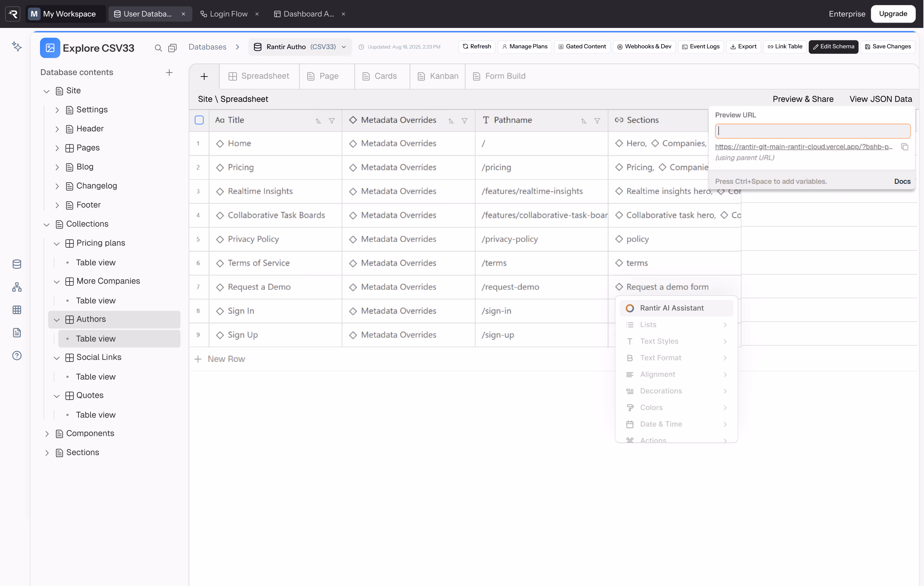
Task: Click plus icon next to Database contents
Action: click(169, 72)
